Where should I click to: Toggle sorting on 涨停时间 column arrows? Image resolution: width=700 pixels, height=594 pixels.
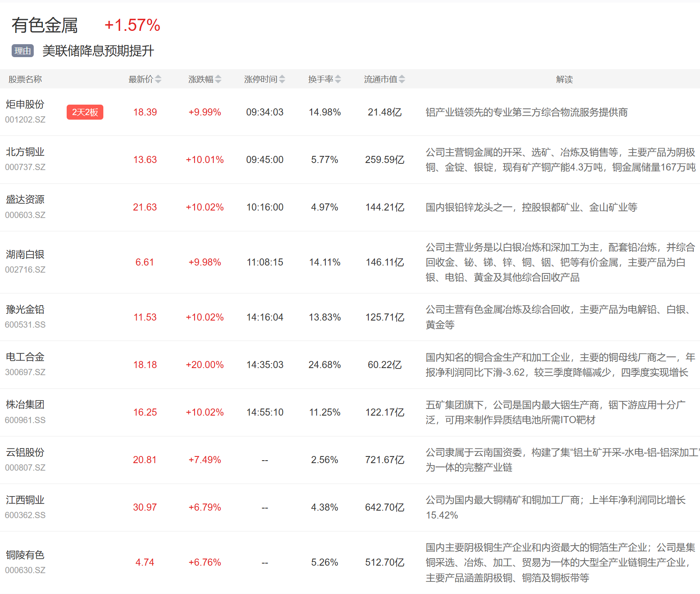(x=282, y=79)
